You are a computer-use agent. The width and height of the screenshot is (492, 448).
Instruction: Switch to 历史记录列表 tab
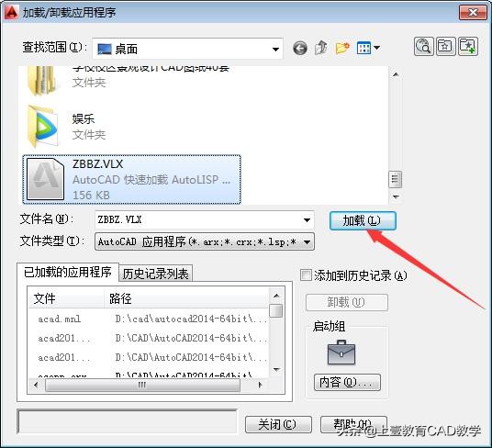click(156, 274)
